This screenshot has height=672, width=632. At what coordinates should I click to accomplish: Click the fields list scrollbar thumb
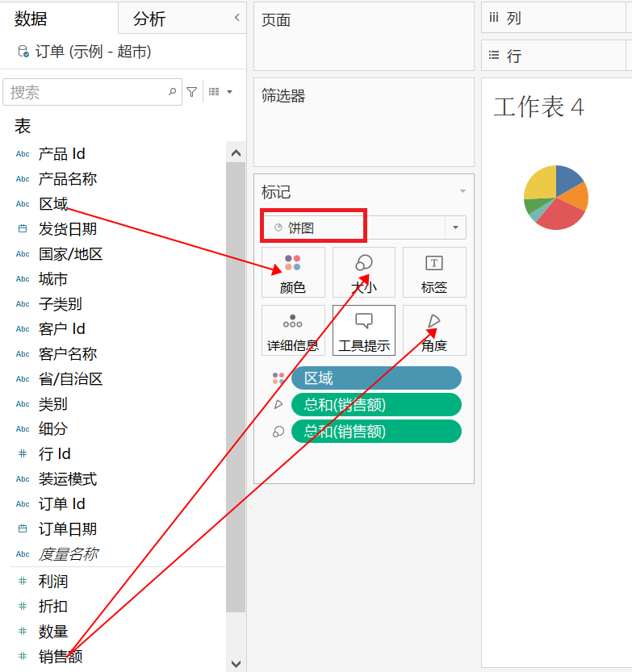(236, 387)
